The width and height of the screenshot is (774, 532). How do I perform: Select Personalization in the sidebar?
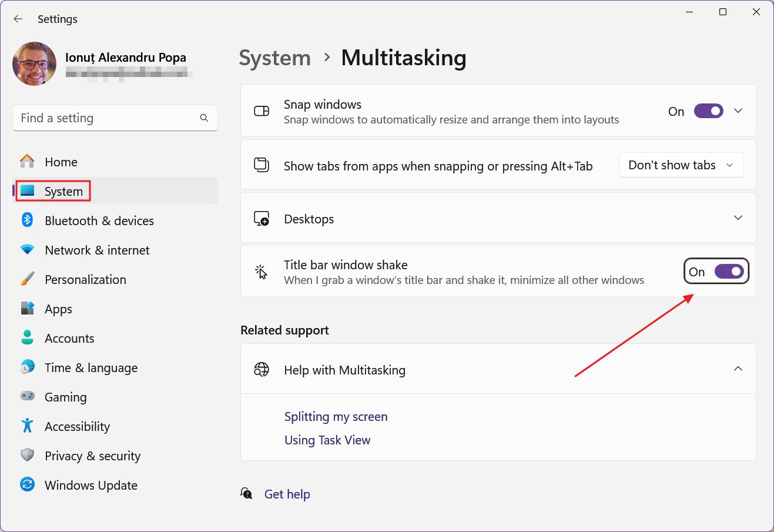click(85, 279)
